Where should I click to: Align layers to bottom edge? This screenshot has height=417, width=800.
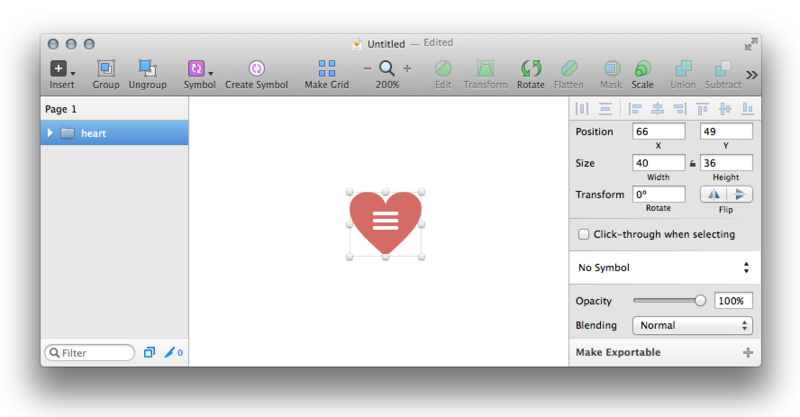(747, 108)
